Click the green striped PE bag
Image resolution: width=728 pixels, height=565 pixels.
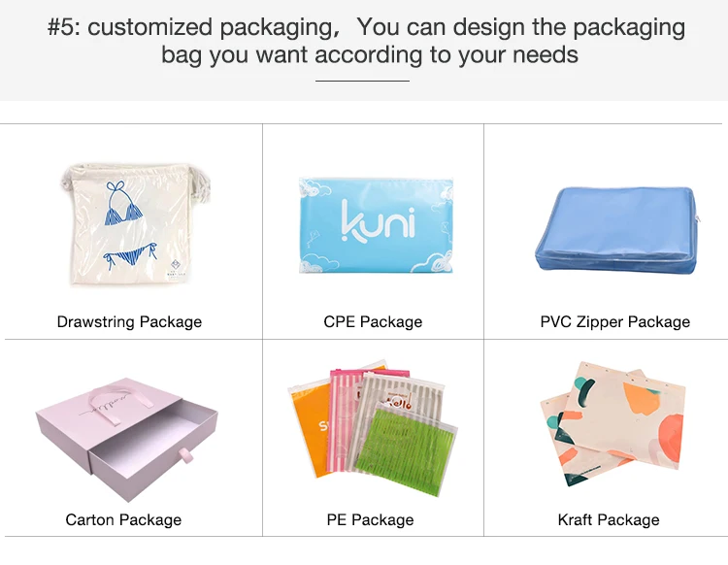(407, 450)
